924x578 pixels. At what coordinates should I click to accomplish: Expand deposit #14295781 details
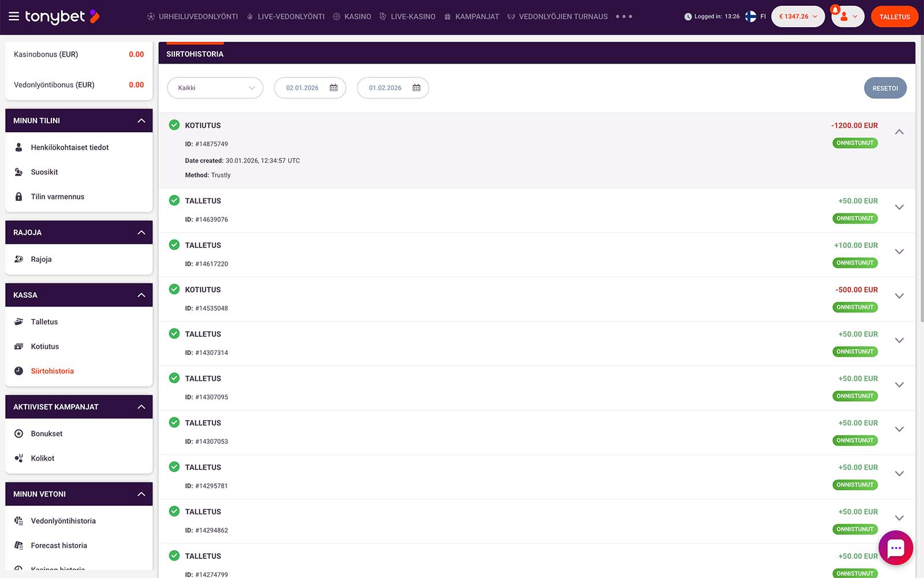(x=899, y=473)
